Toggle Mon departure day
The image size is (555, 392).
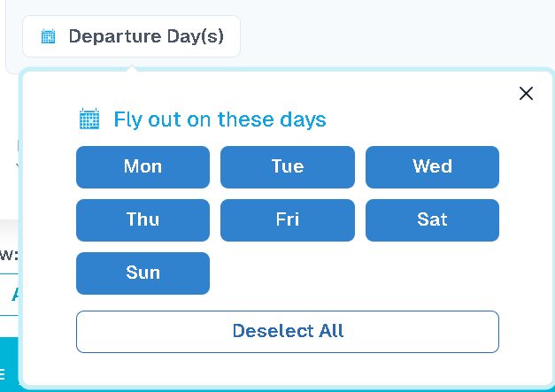143,167
